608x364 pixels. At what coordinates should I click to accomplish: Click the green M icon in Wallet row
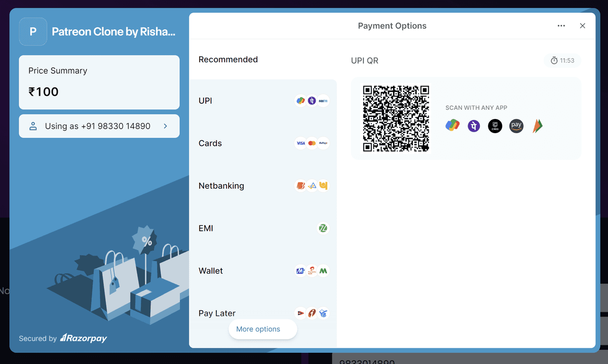coord(323,271)
